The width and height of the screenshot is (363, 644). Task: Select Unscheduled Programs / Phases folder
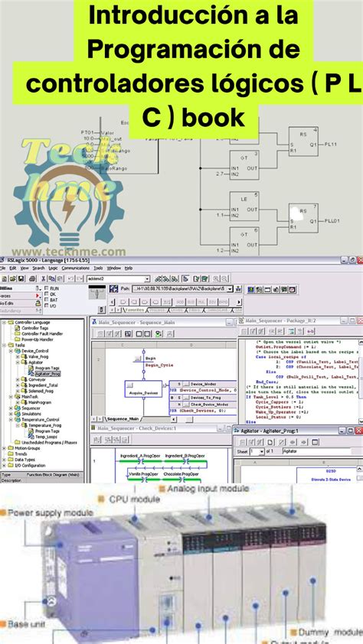pos(49,442)
